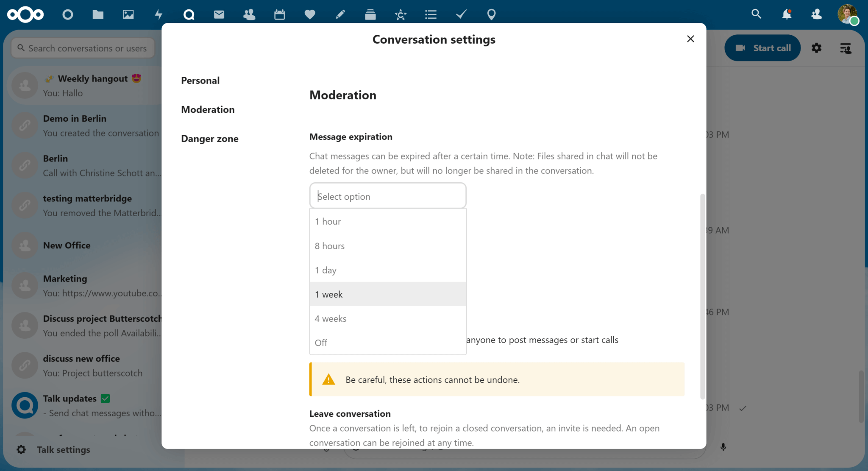
Task: Switch to the Moderation settings section
Action: point(208,109)
